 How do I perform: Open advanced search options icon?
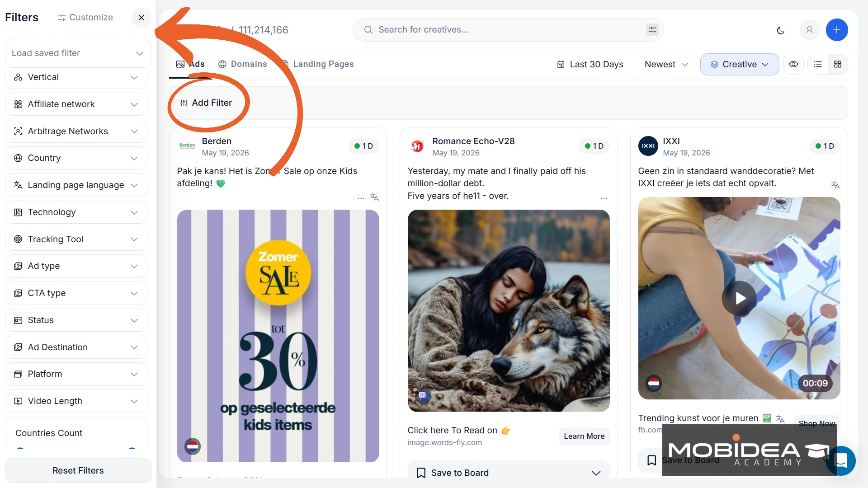652,30
